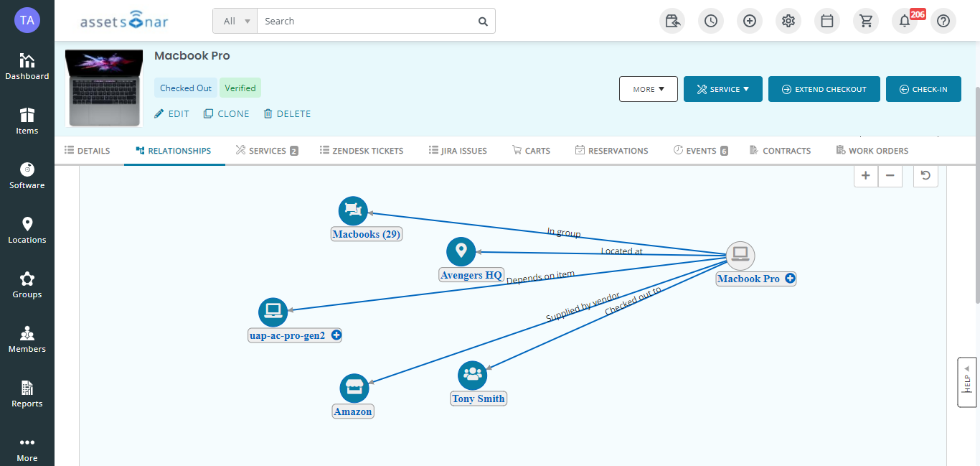Show More sidebar options

tap(27, 448)
